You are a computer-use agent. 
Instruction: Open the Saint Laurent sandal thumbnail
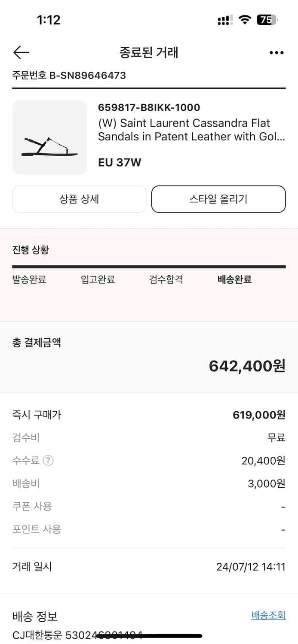(x=49, y=137)
